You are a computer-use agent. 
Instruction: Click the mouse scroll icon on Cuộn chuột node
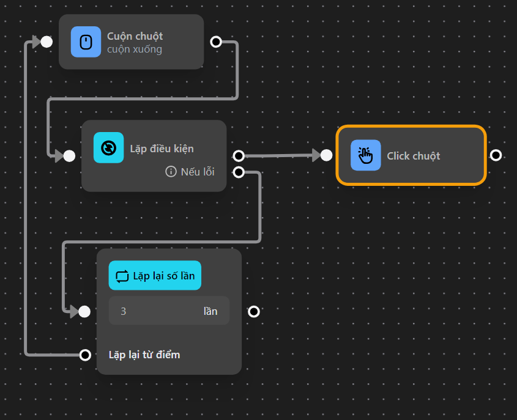(x=84, y=42)
